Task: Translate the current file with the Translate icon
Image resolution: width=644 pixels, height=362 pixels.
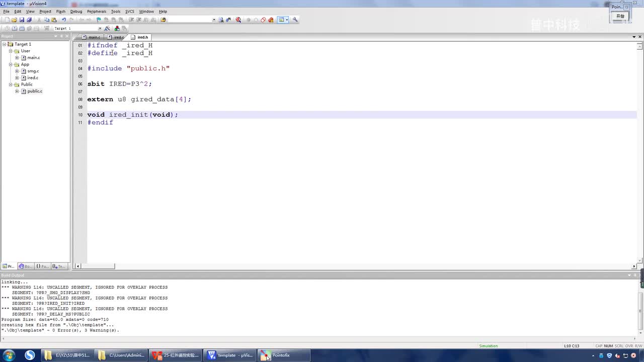Action: coord(7,28)
